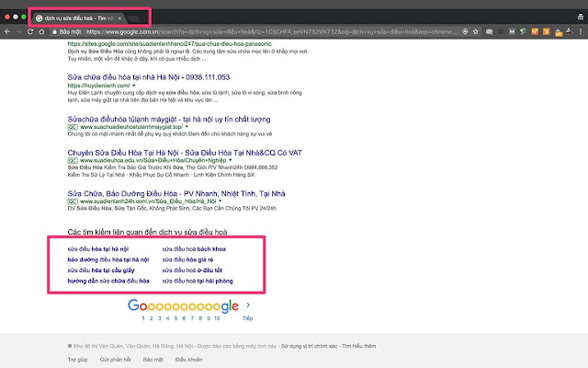The image size is (588, 368).
Task: Open ad 'Sửa Chữa, Bảo Dưỡng Điều Hòa'
Action: (x=176, y=193)
